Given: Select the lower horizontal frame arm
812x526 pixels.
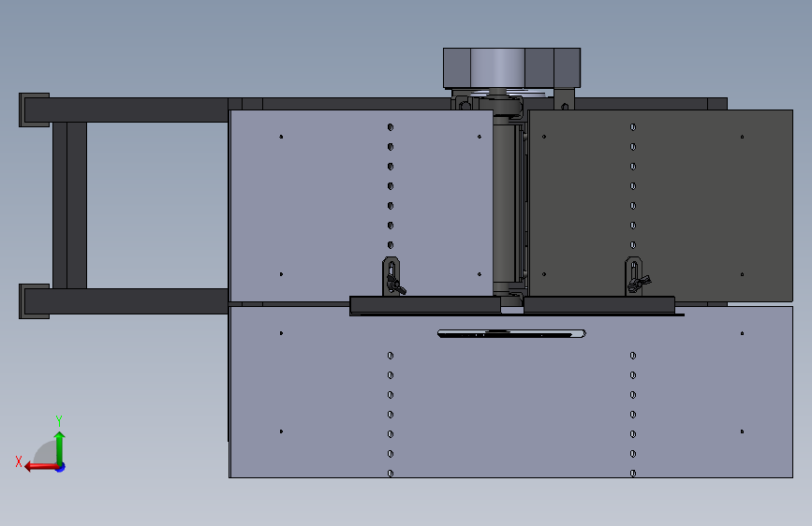Looking at the screenshot, I should coord(125,301).
